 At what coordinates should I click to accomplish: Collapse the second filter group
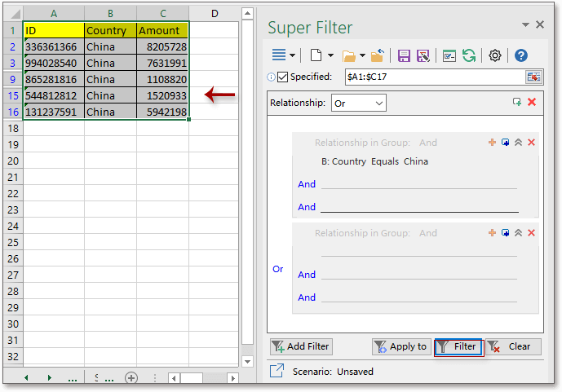[x=518, y=233]
